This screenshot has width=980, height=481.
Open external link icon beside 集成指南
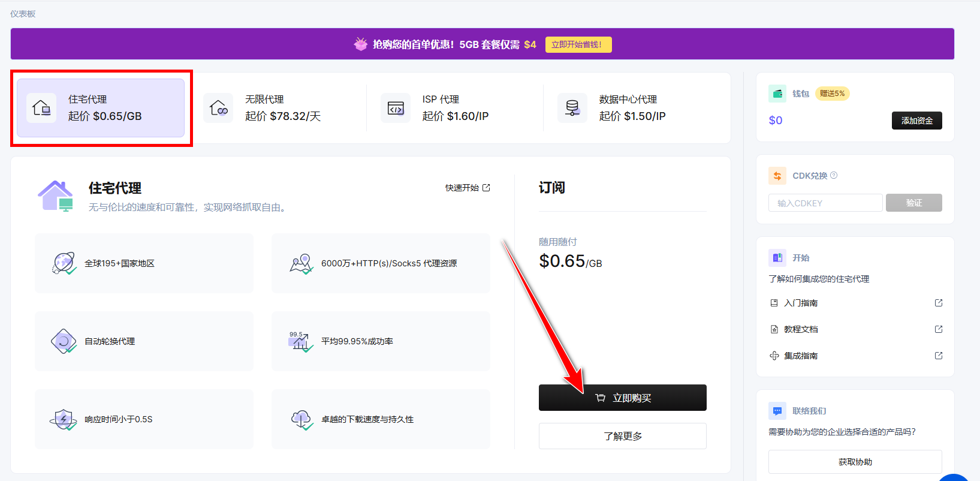pyautogui.click(x=939, y=356)
